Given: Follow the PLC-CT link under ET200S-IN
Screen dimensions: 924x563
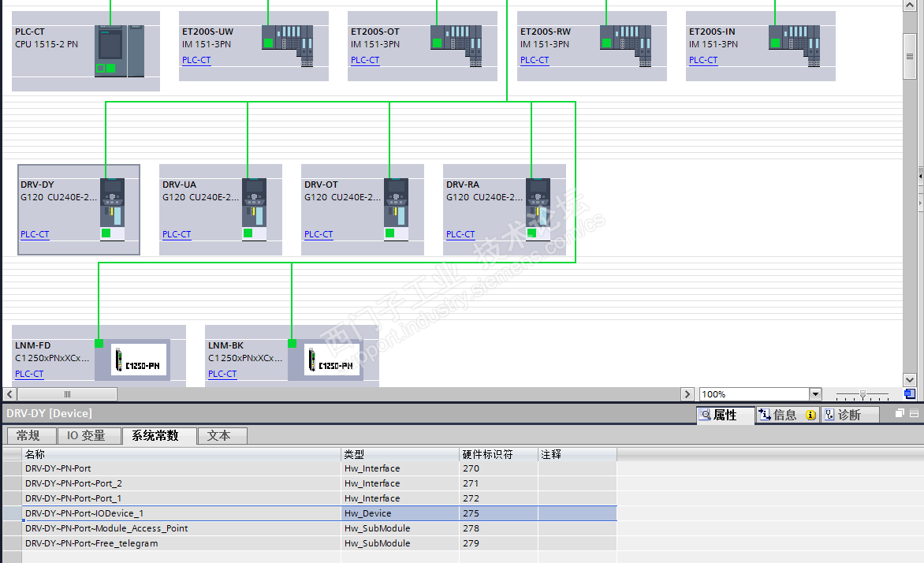Looking at the screenshot, I should point(703,60).
